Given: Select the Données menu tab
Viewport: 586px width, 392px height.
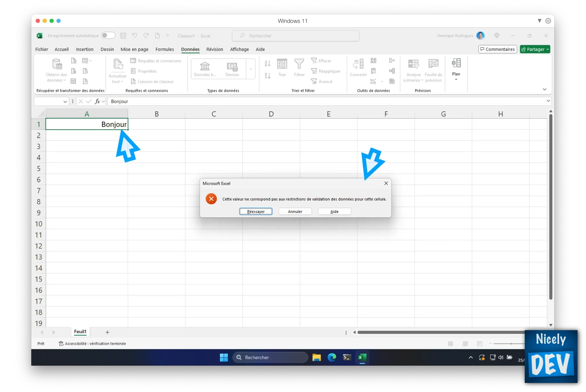Looking at the screenshot, I should (190, 49).
